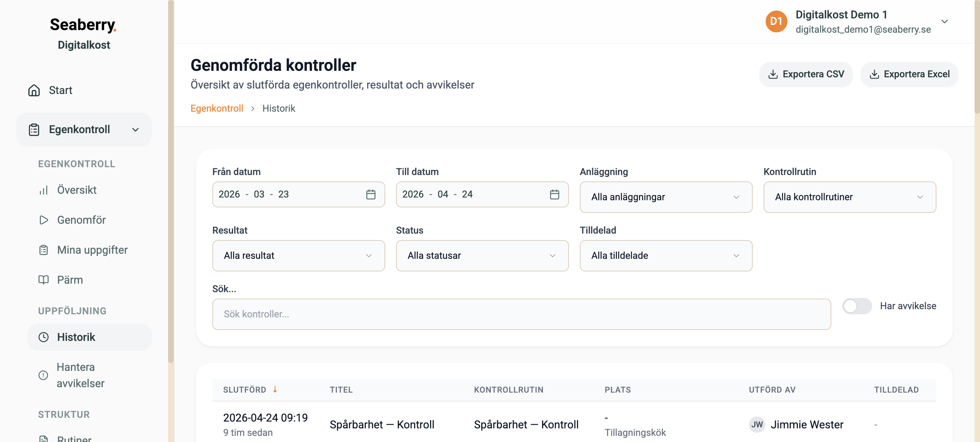
Task: Click the download icon on Exportera CSV
Action: tap(773, 74)
